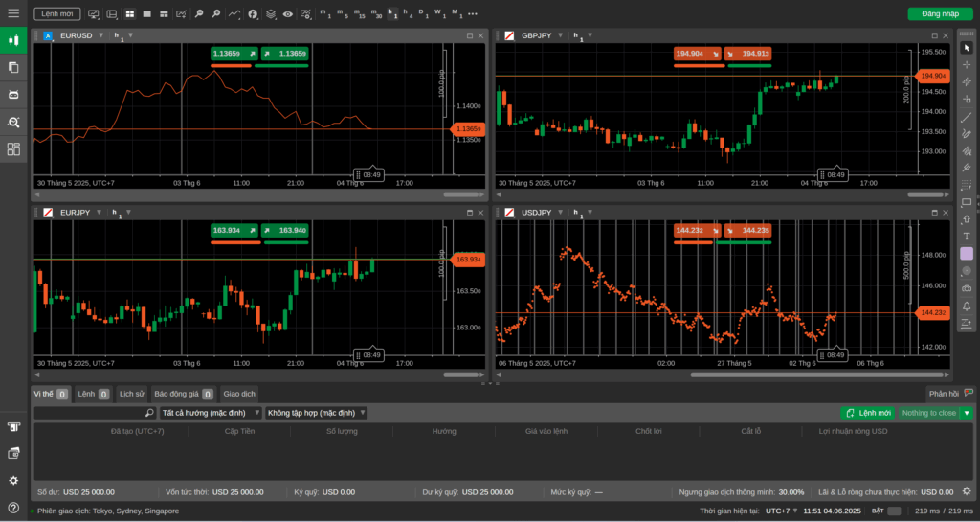
Task: Toggle the BẬT switch in status bar
Action: point(895,511)
